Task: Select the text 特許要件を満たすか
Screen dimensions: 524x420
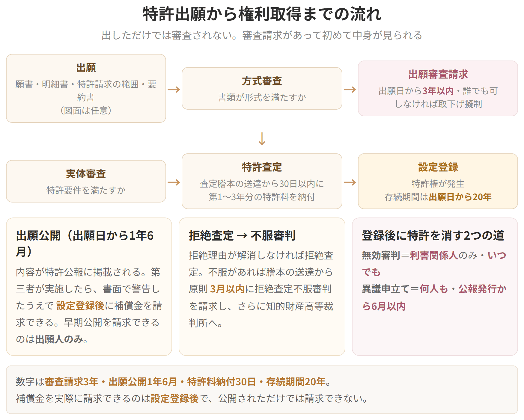Action: tap(86, 190)
